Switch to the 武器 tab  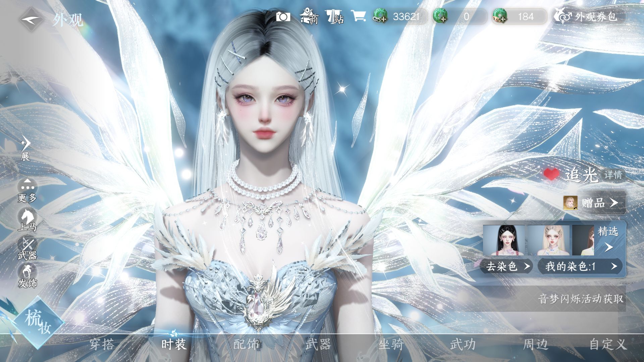[x=318, y=345]
